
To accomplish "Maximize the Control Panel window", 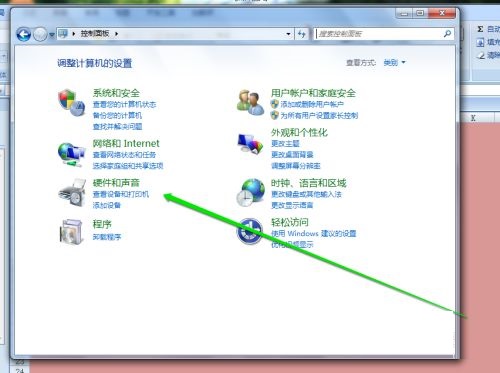I will (420, 13).
